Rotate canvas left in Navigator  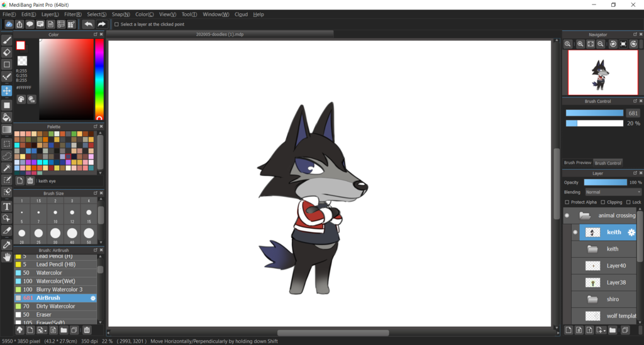click(613, 44)
